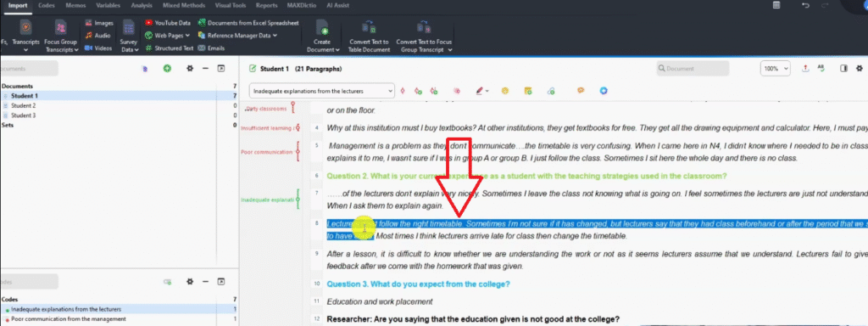Image resolution: width=868 pixels, height=326 pixels.
Task: Switch to the Codes ribbon tab
Action: 47,6
